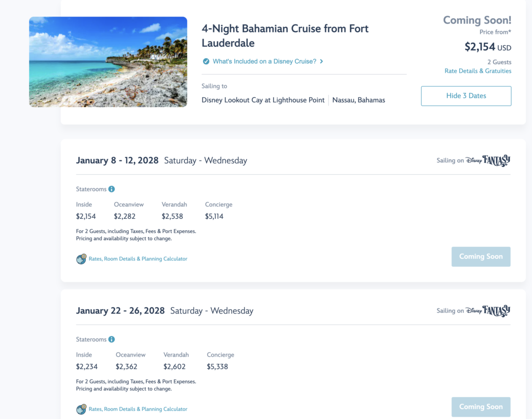The height and width of the screenshot is (419, 532).
Task: Click the checkmark icon beside What's Included
Action: 206,61
